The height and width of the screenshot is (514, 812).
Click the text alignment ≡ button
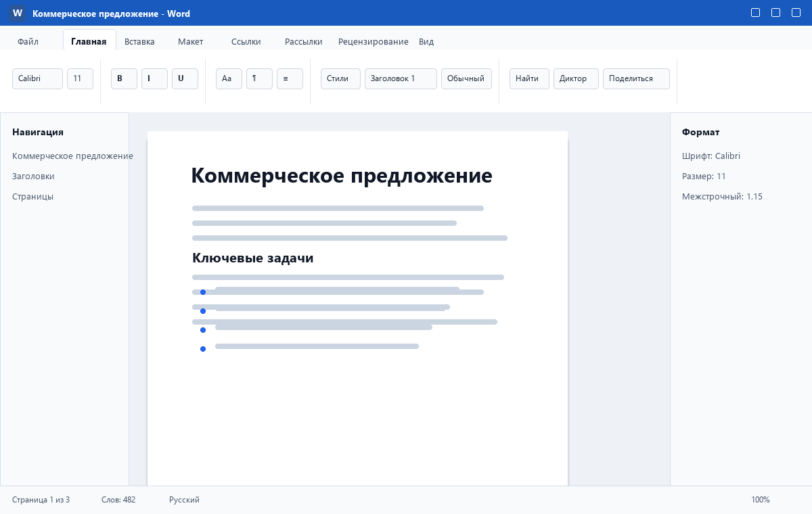(x=290, y=78)
